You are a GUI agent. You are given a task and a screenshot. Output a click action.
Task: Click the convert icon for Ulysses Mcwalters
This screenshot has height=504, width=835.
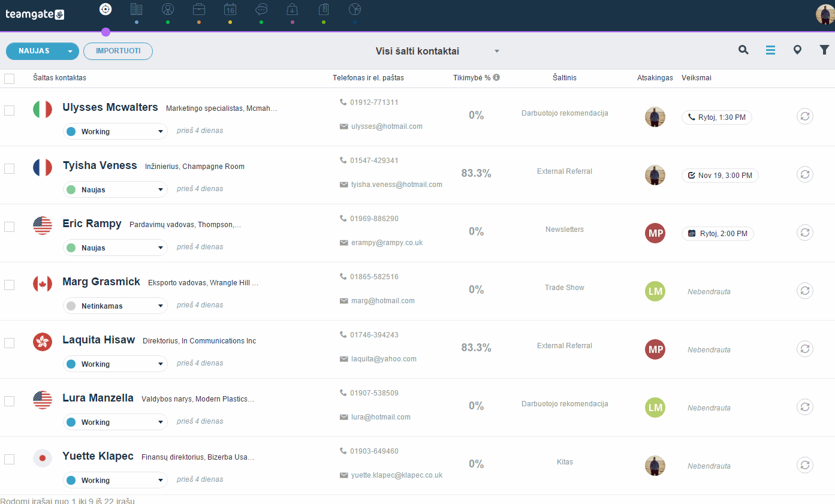pos(805,116)
